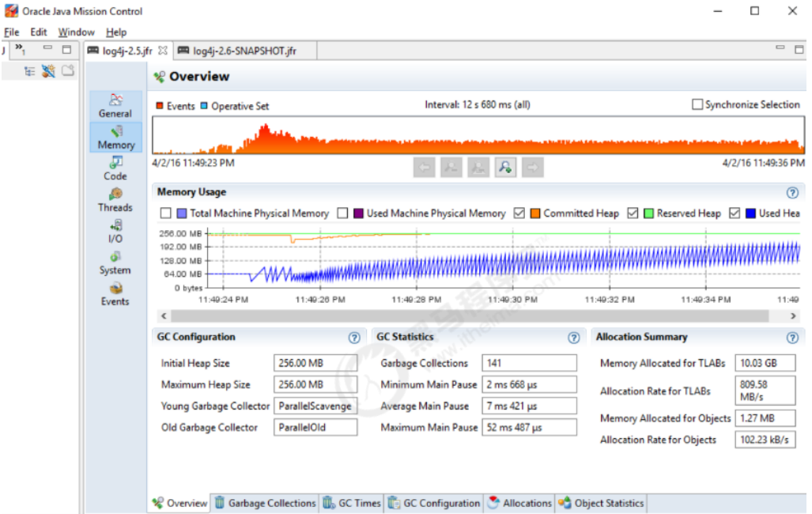Click the Allocation Rate for Objects field
The height and width of the screenshot is (514, 812).
click(765, 440)
